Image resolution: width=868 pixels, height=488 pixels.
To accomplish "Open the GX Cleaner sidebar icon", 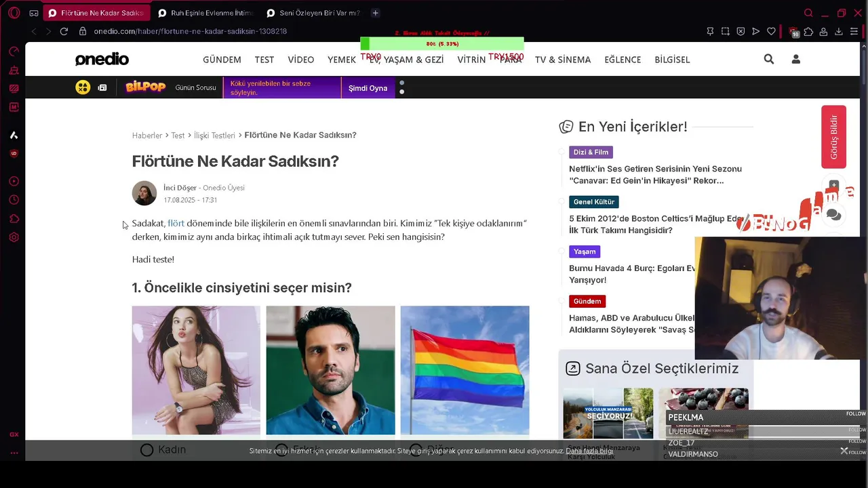I will pos(14,70).
